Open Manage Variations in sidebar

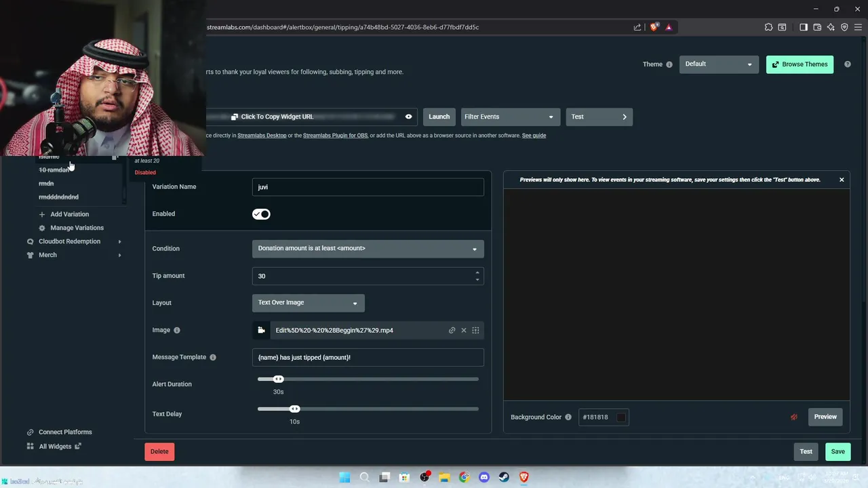[x=77, y=228]
